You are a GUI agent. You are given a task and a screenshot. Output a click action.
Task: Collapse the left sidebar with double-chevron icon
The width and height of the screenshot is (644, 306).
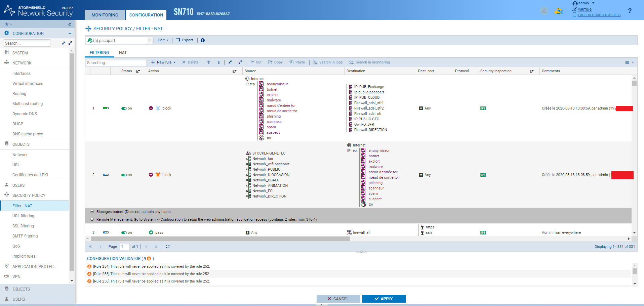[70, 24]
